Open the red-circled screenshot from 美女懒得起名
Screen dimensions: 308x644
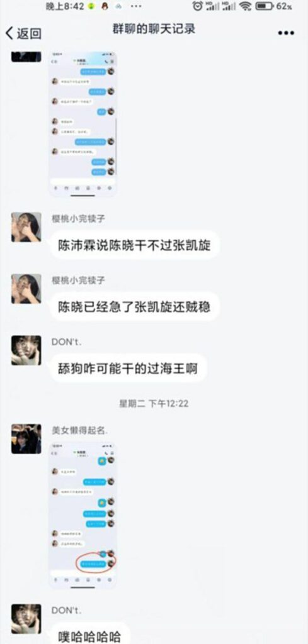click(83, 516)
